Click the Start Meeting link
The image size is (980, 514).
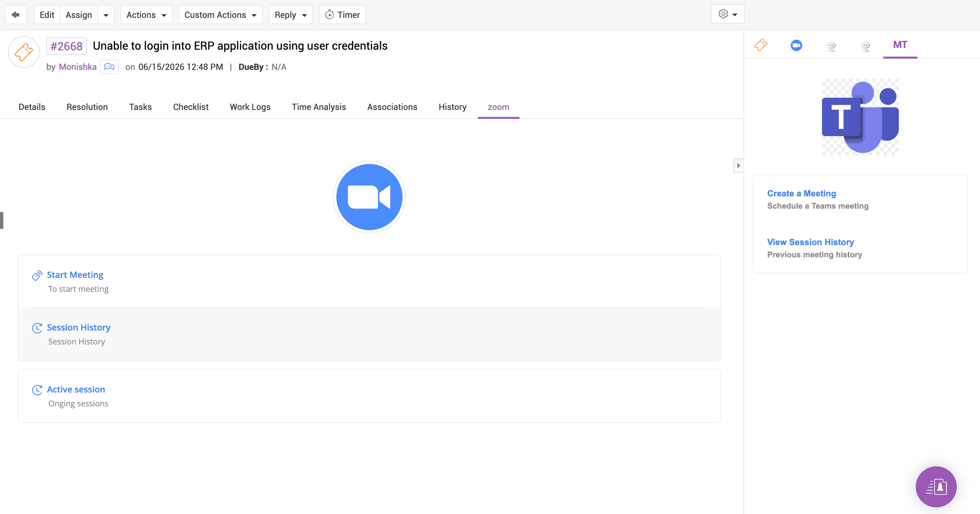pyautogui.click(x=75, y=275)
